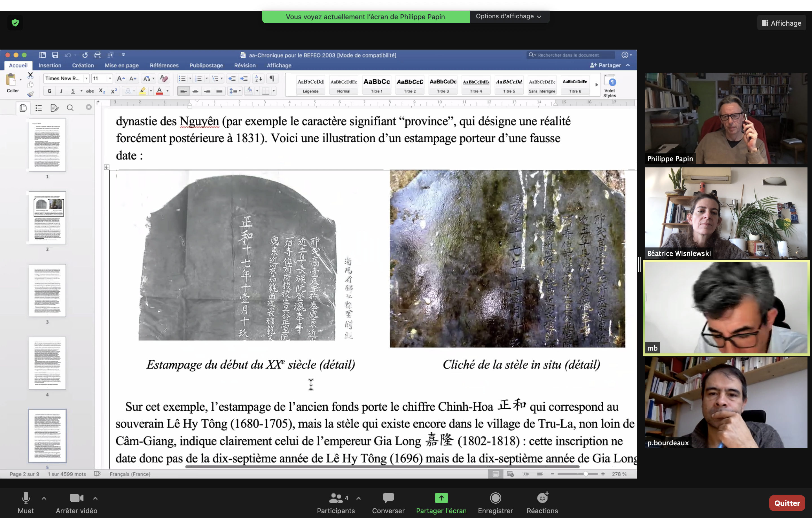The height and width of the screenshot is (518, 812).
Task: Toggle Arrêter vidéo camera button
Action: (x=76, y=498)
